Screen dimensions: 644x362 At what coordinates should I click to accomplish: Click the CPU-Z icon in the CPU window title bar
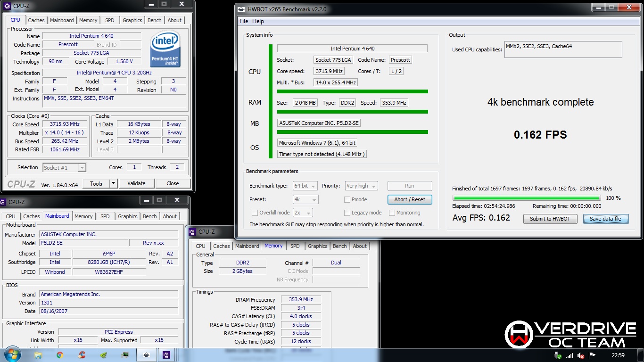coord(7,6)
